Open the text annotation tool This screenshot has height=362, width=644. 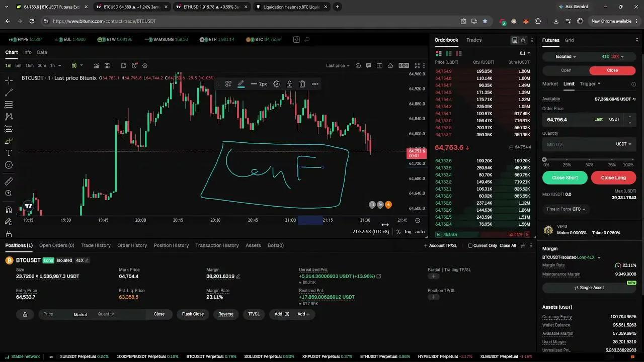[x=9, y=153]
